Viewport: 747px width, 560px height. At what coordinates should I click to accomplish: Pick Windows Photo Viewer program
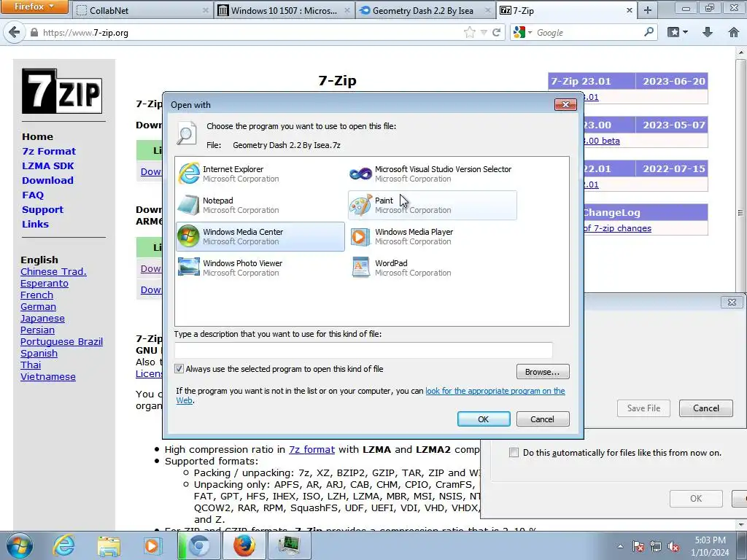tap(260, 268)
